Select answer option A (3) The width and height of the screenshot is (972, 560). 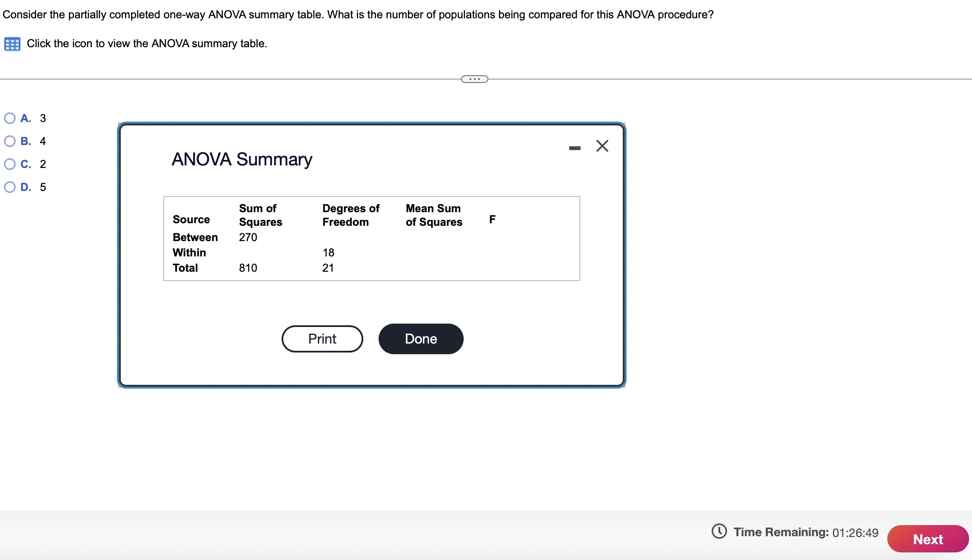pyautogui.click(x=9, y=118)
